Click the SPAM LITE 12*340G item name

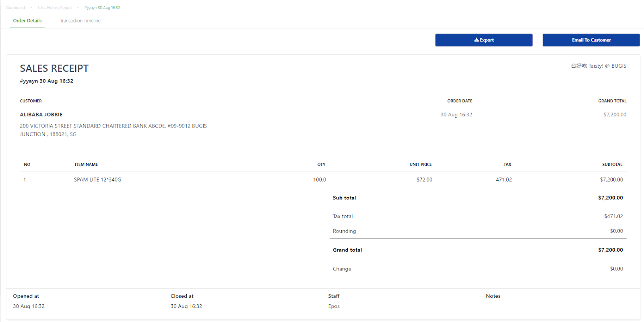97,180
